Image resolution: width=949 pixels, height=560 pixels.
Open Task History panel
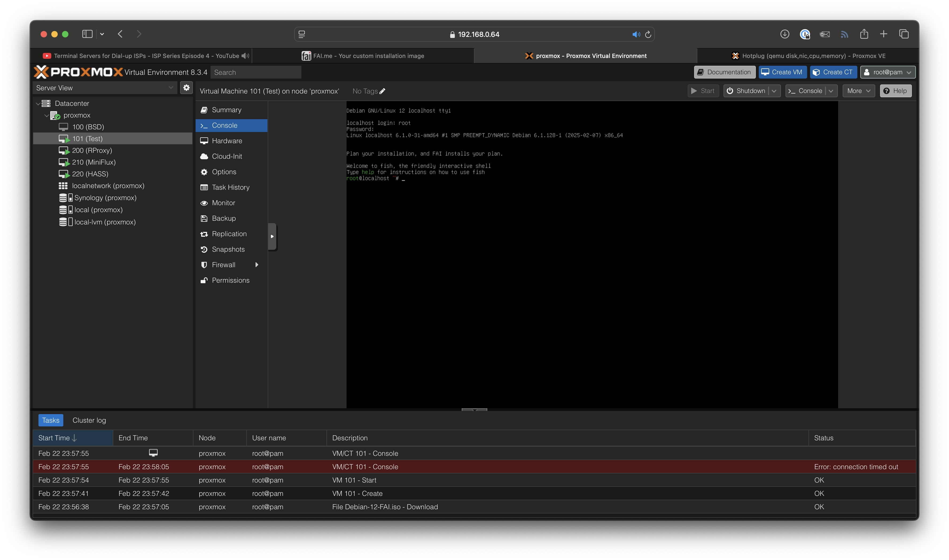tap(231, 187)
